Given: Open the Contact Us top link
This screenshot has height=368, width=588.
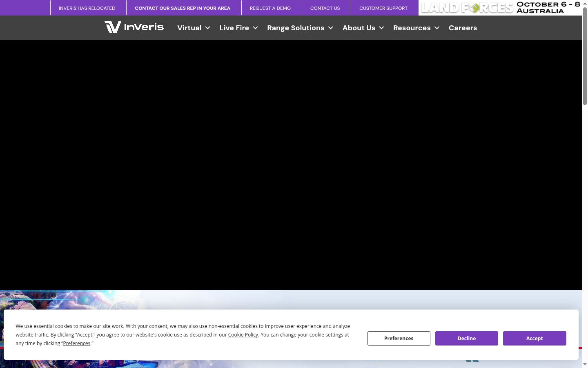Looking at the screenshot, I should (325, 8).
